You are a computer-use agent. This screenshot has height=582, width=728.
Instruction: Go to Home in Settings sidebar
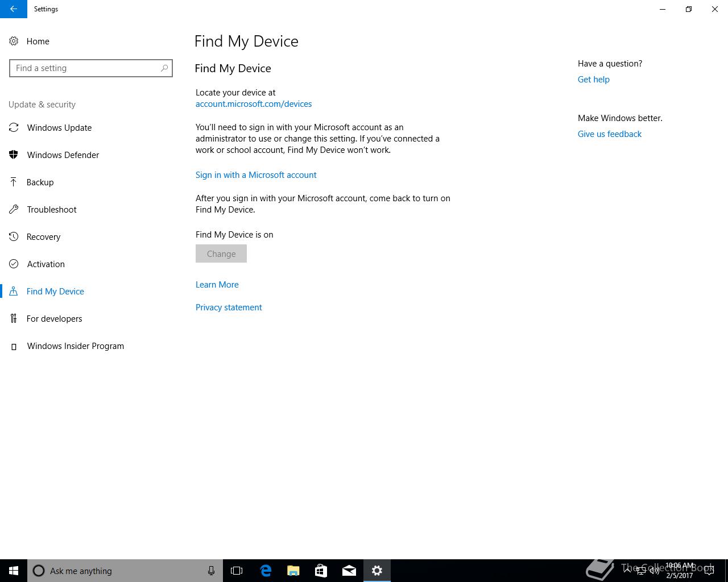pos(38,41)
